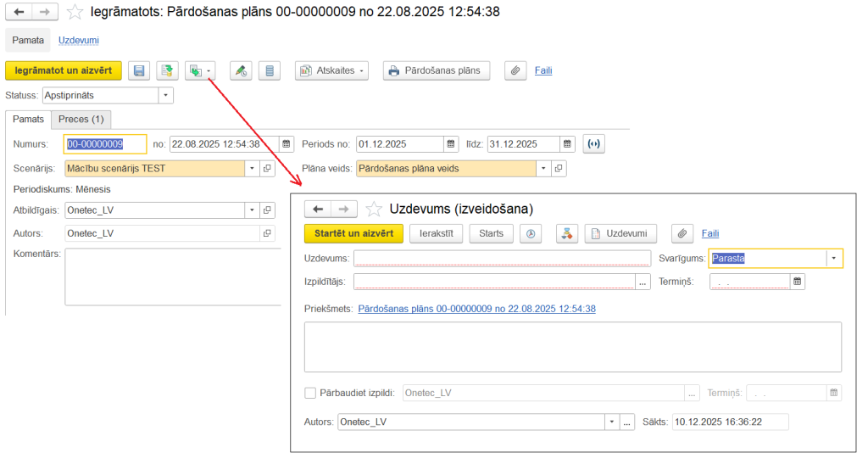Click the floppy disk save icon
This screenshot has width=868, height=464.
(x=139, y=71)
